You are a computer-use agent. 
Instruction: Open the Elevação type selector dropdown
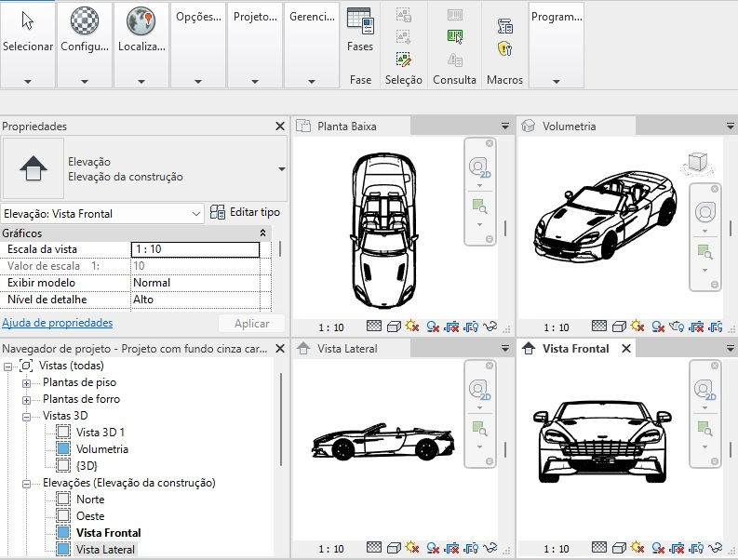coord(281,169)
